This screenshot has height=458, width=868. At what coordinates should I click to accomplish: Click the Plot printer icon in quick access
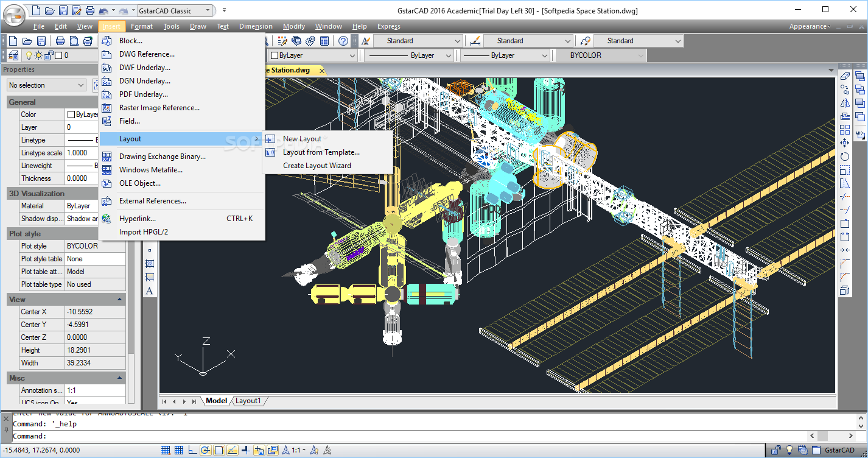click(89, 10)
